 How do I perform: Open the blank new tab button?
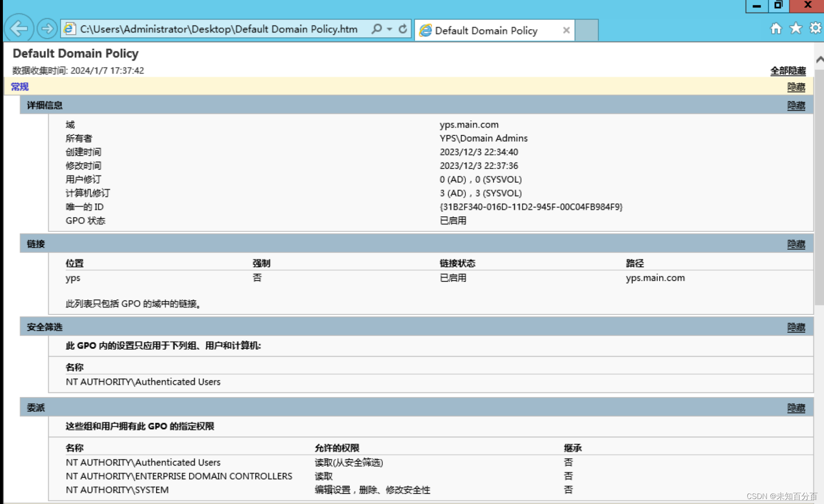pyautogui.click(x=587, y=30)
